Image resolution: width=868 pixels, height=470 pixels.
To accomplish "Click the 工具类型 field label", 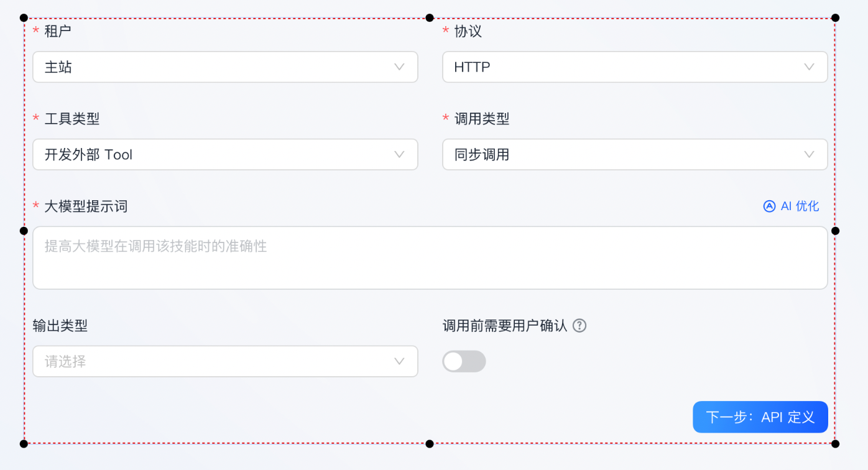I will point(72,119).
